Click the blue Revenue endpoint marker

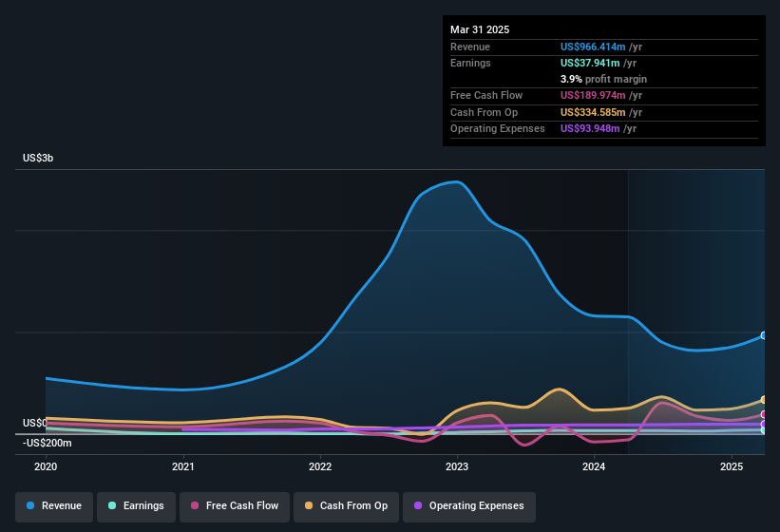(x=764, y=335)
